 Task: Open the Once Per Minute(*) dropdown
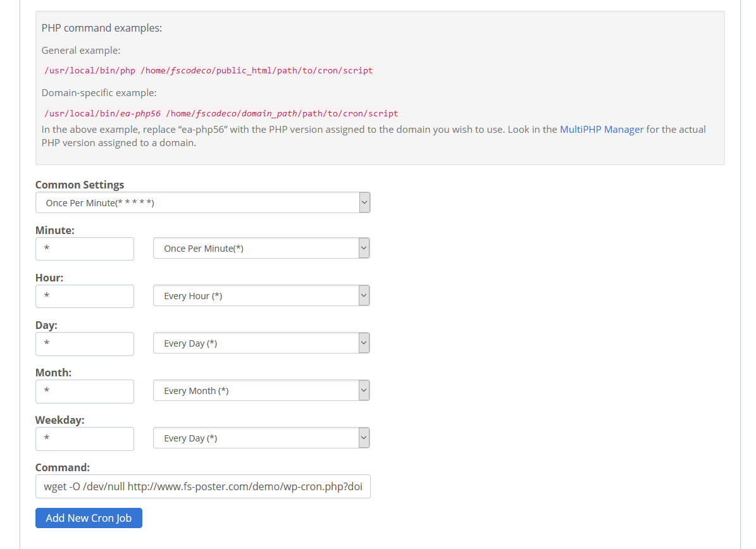point(261,248)
